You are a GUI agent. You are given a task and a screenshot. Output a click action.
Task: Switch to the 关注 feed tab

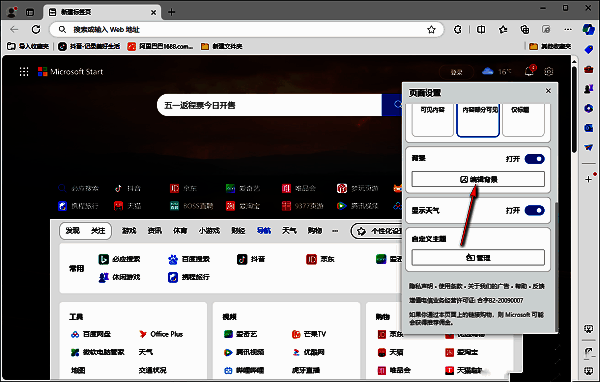tap(98, 231)
